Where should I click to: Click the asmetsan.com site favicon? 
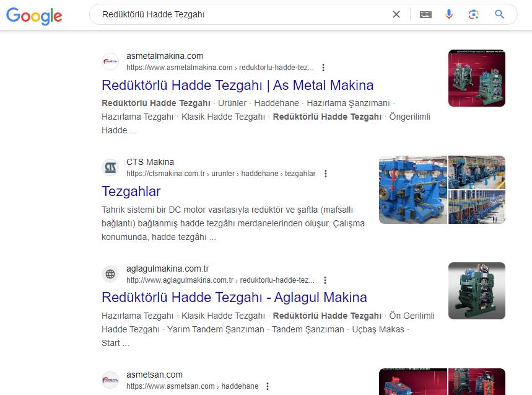[x=110, y=380]
